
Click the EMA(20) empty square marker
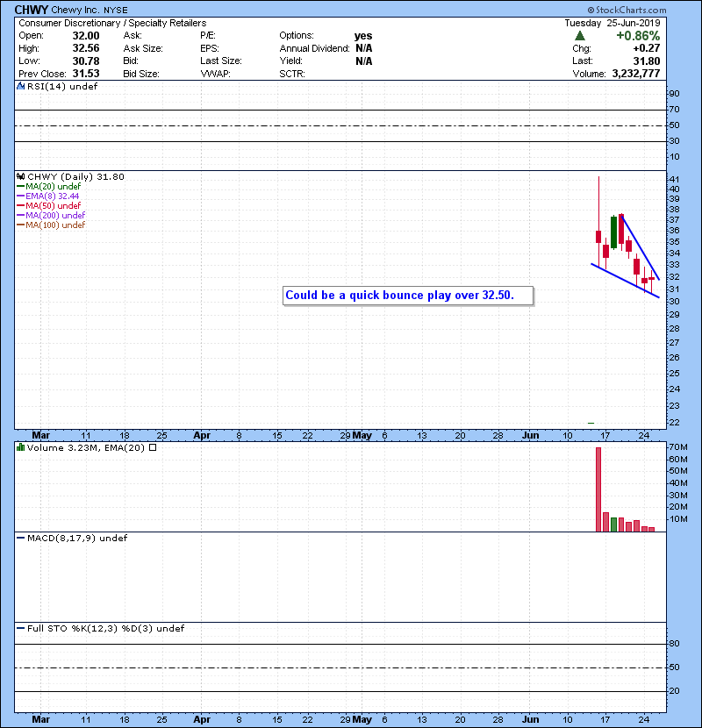(x=153, y=447)
